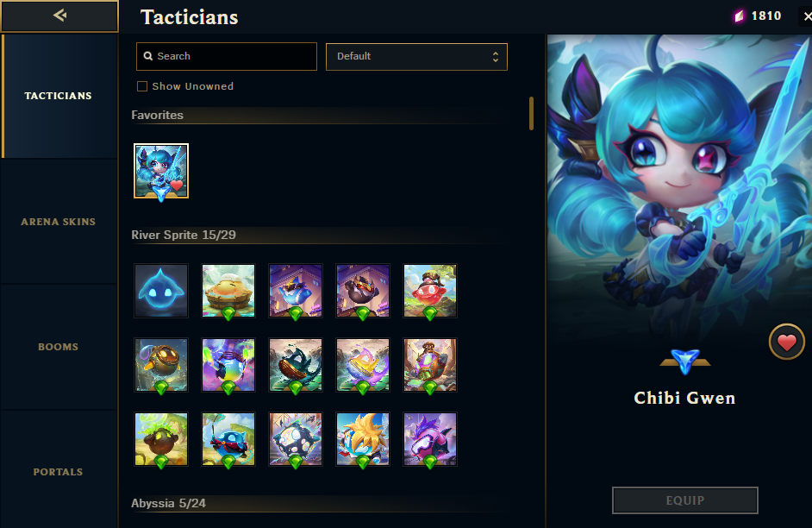
Task: Click the Equip button
Action: [x=684, y=500]
